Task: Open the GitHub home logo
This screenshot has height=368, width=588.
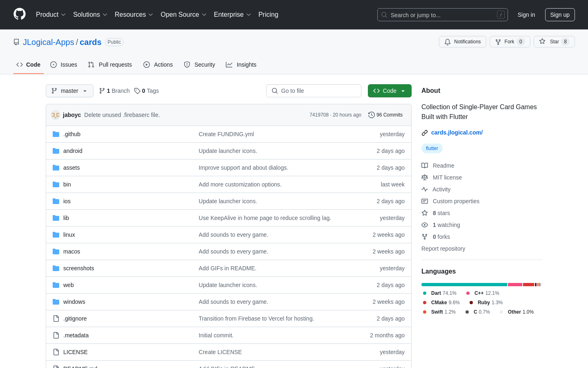Action: (20, 14)
